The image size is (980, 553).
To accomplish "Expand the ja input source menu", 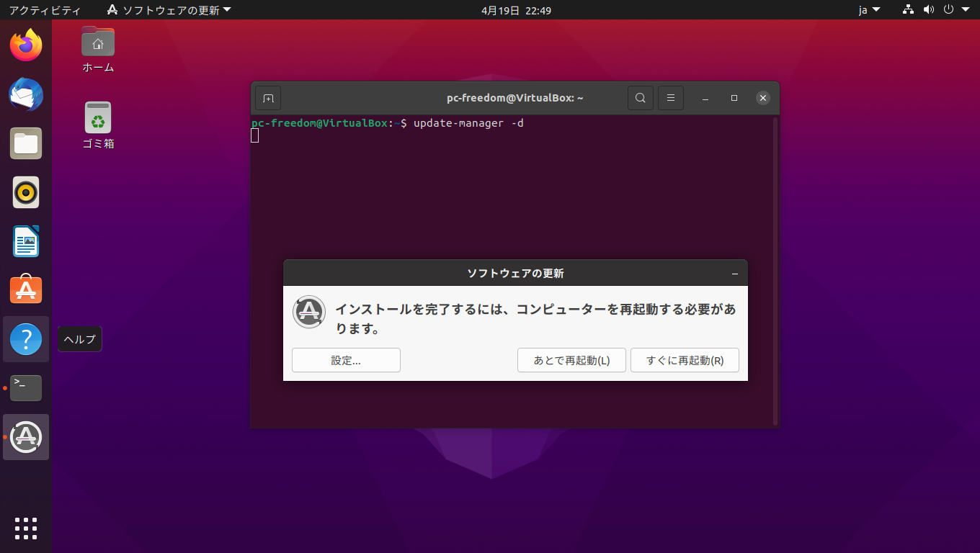I will pos(869,10).
